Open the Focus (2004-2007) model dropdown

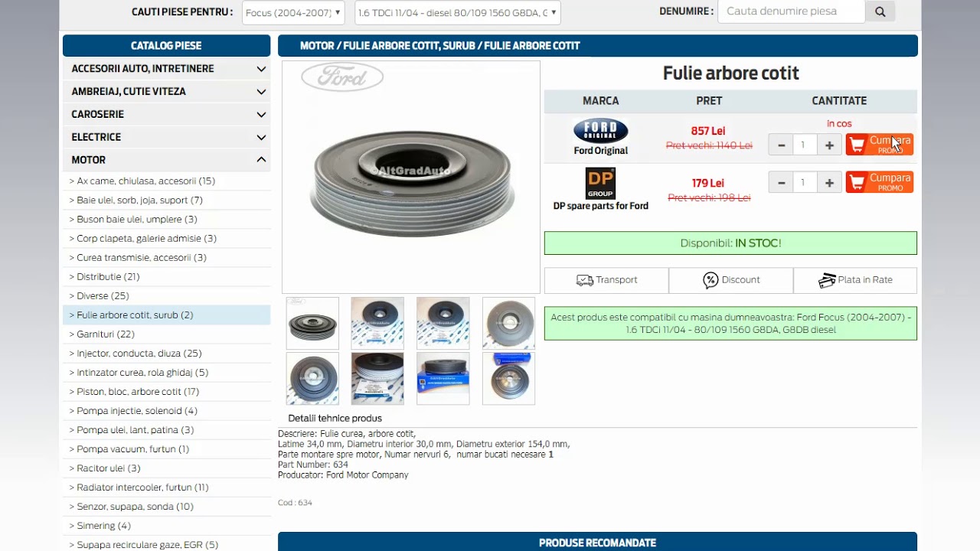click(x=293, y=12)
